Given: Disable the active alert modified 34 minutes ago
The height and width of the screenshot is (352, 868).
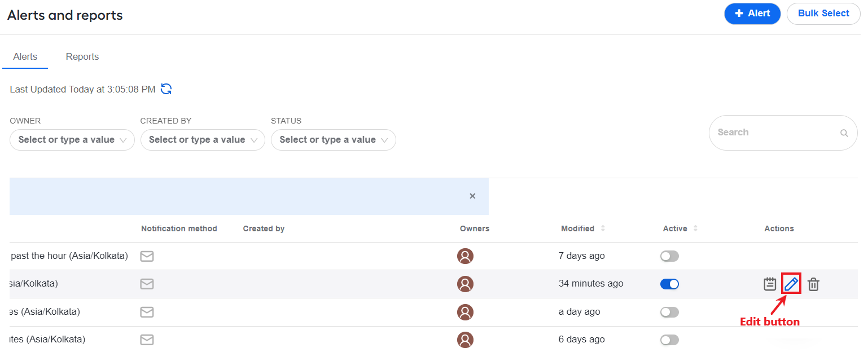Looking at the screenshot, I should pos(669,284).
